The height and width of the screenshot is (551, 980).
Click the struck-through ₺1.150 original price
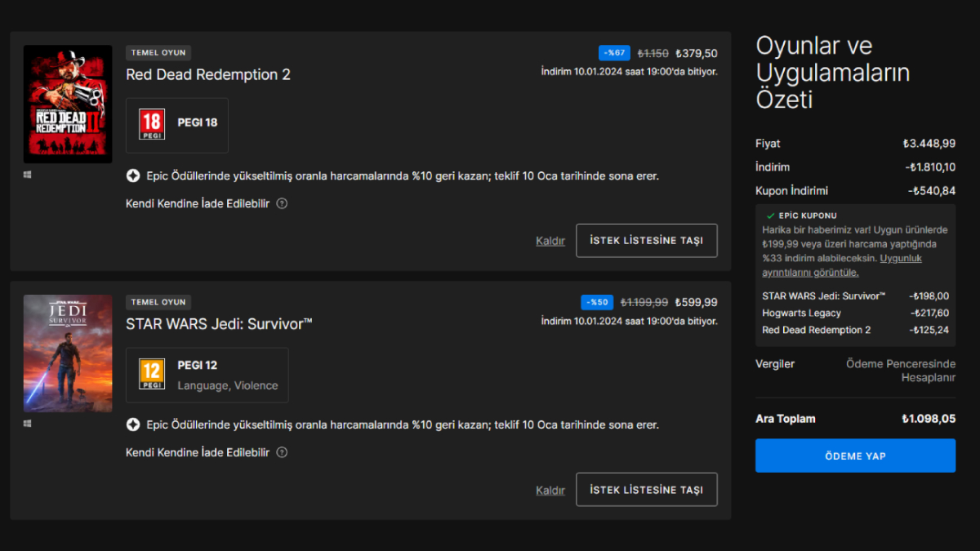653,53
